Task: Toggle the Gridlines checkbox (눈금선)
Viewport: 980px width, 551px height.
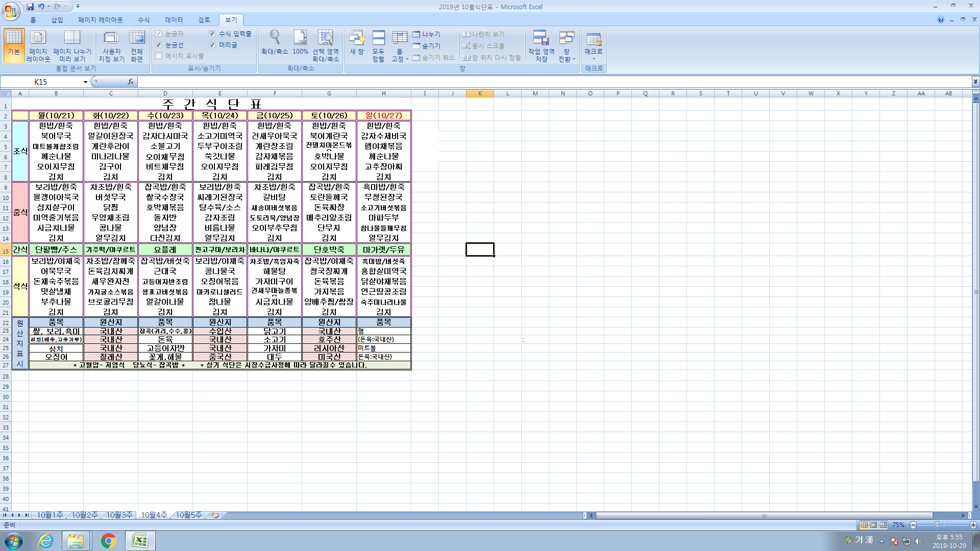Action: [159, 45]
